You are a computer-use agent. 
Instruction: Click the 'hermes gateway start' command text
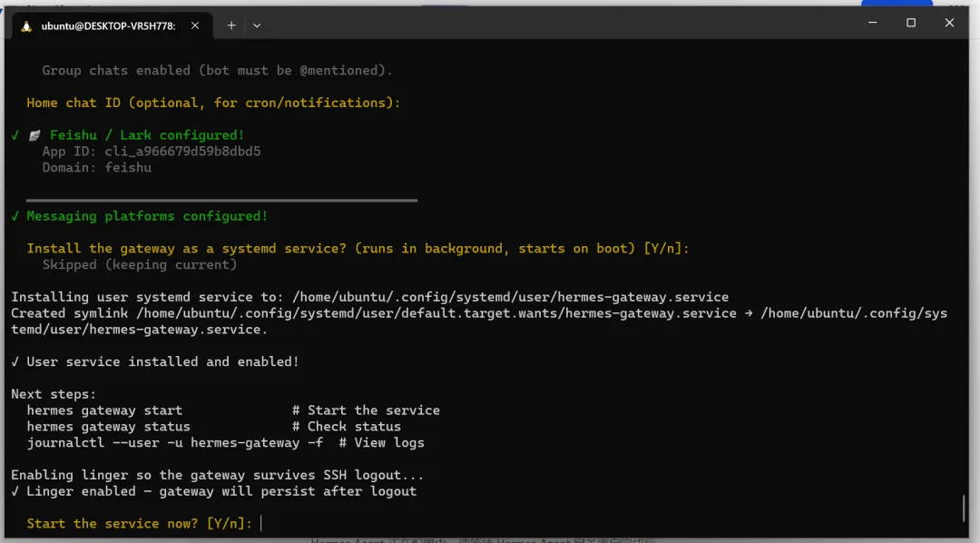[x=104, y=410]
